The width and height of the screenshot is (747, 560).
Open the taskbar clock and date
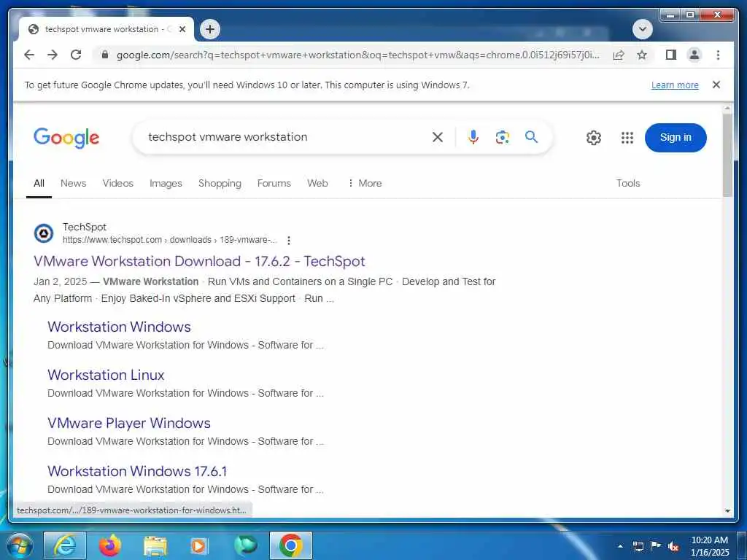click(x=710, y=546)
